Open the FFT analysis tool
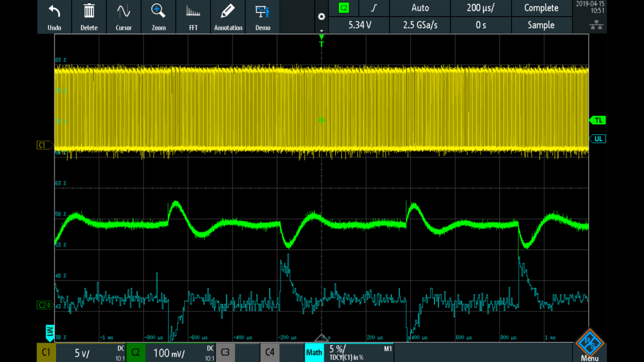 pyautogui.click(x=193, y=17)
